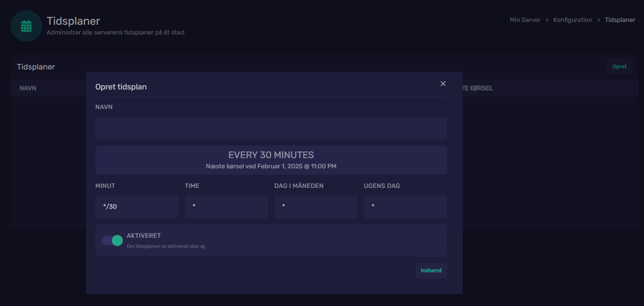This screenshot has width=644, height=306.
Task: Click the Ugens dag input field
Action: click(x=405, y=207)
